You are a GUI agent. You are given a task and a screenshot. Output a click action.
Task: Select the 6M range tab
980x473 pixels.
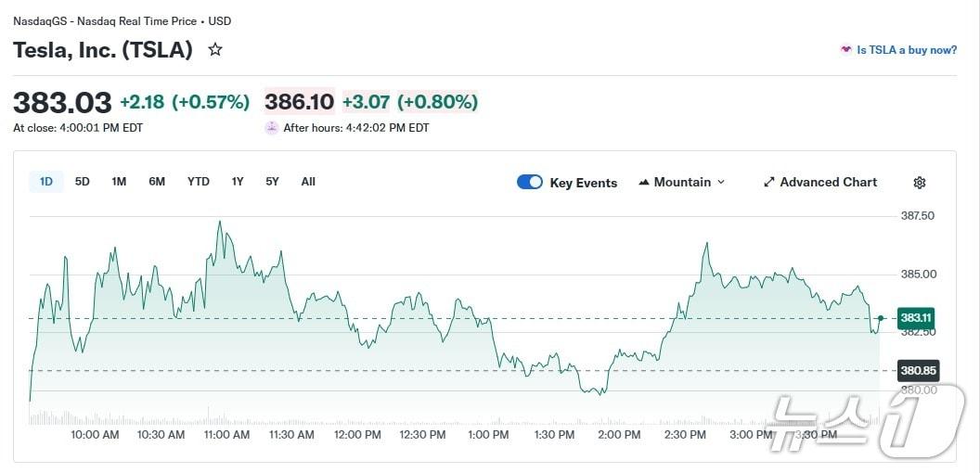[x=157, y=182]
